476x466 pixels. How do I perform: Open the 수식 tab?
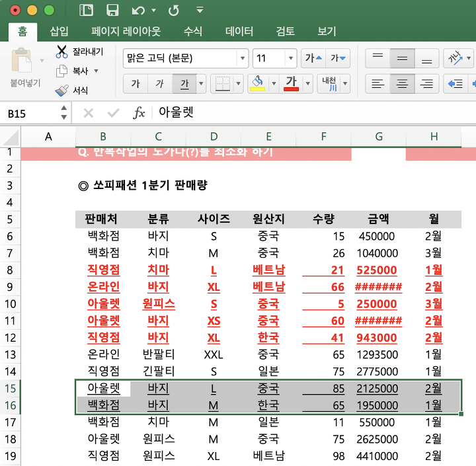[x=193, y=31]
